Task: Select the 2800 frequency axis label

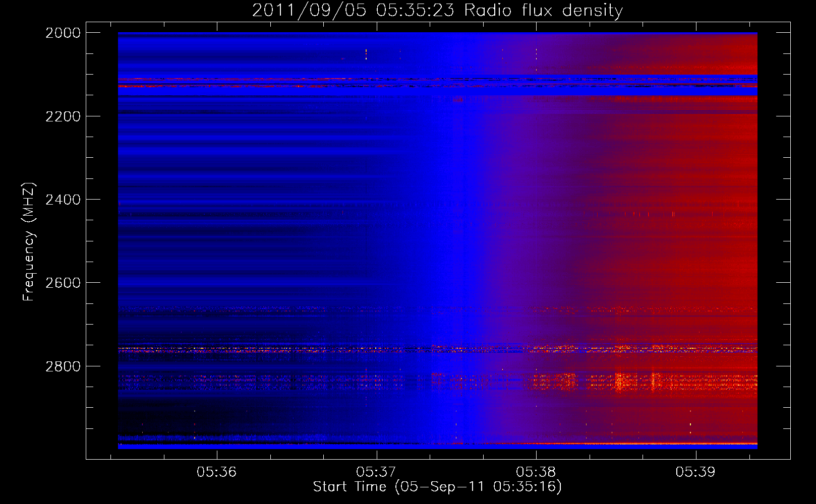Action: point(63,366)
